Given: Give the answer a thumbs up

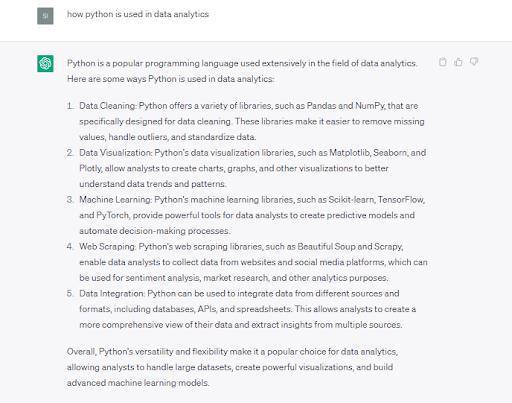Looking at the screenshot, I should (x=458, y=62).
